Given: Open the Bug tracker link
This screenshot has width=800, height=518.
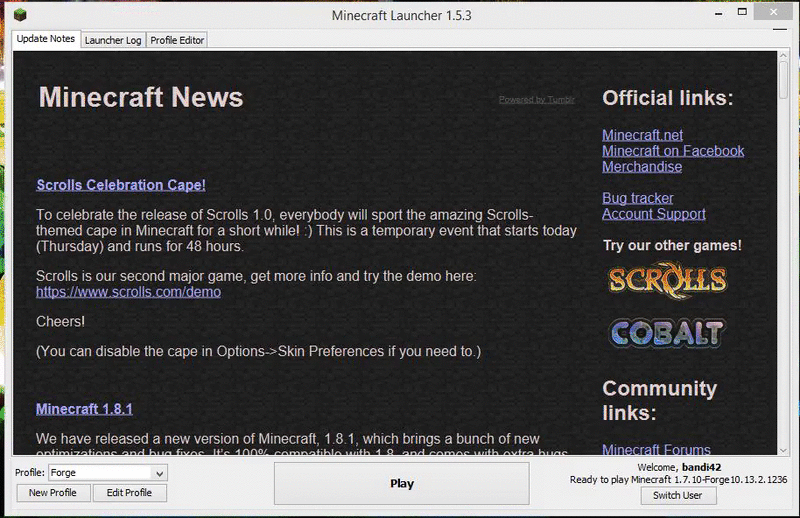Looking at the screenshot, I should point(638,198).
